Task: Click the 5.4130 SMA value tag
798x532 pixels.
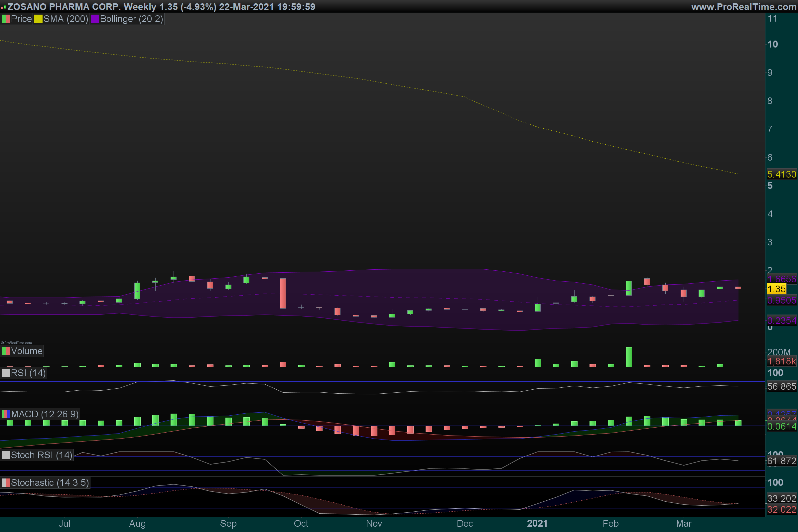Action: pos(781,174)
